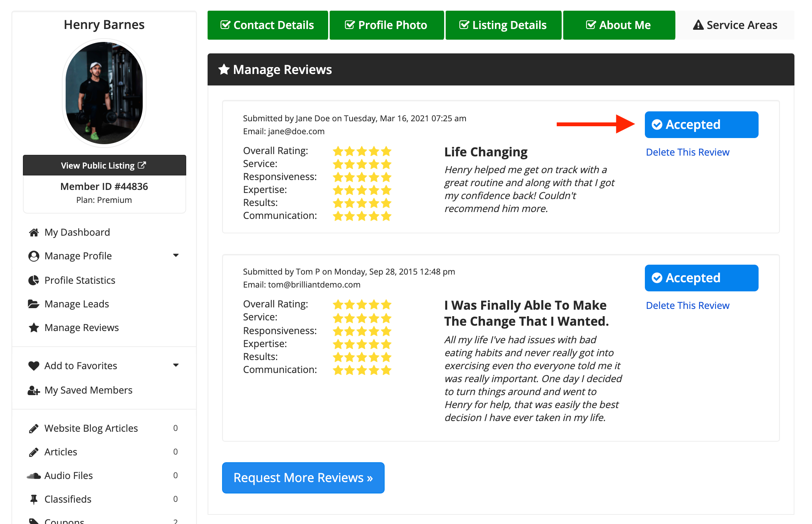Screen dimensions: 812x524
Task: Click the house icon next to My Dashboard
Action: [34, 232]
